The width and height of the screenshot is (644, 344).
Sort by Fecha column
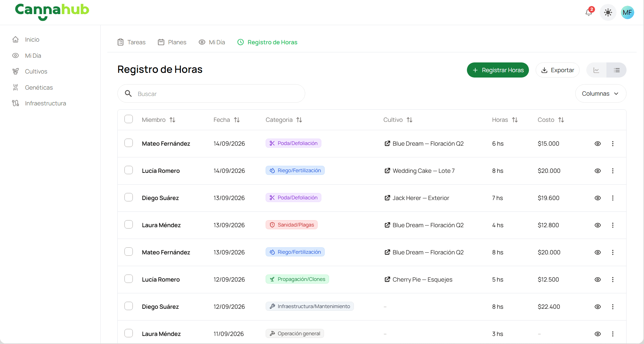tap(237, 120)
